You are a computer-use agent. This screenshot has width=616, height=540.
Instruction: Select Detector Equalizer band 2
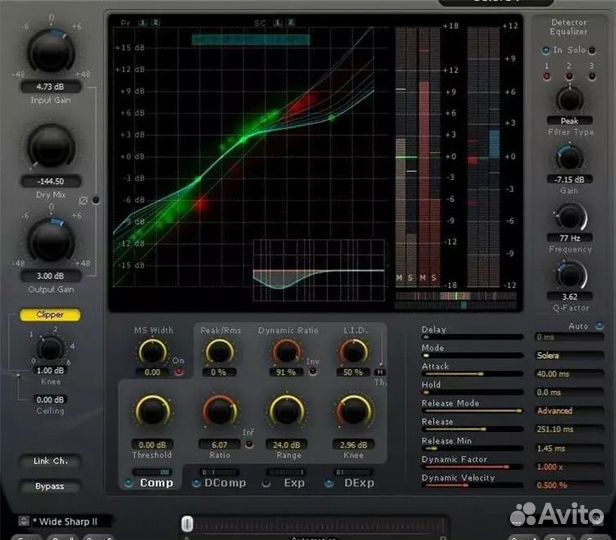[x=569, y=76]
